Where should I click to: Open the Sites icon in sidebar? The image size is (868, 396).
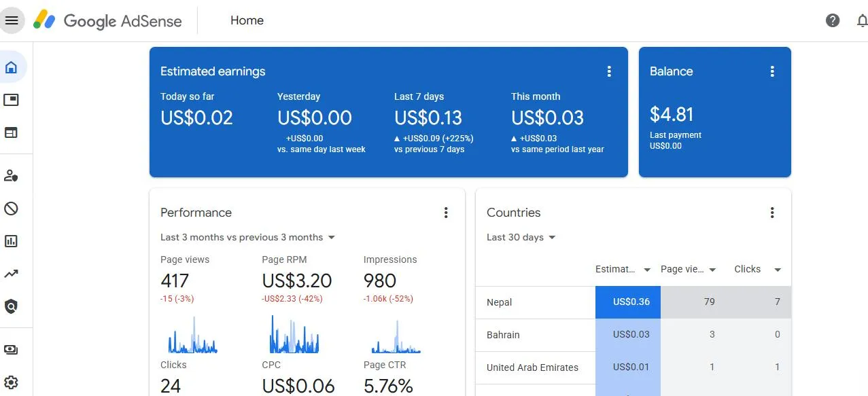[x=12, y=132]
